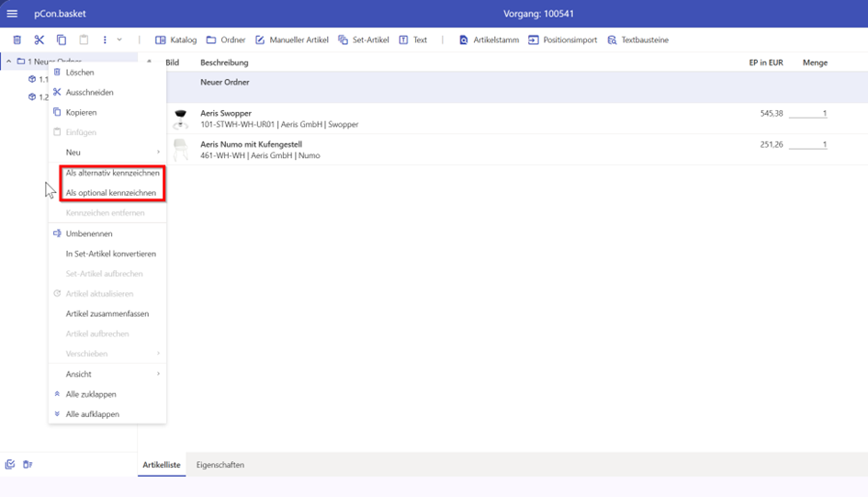Click the toolbar delete trash icon
Screen dimensions: 868x497
pyautogui.click(x=17, y=40)
